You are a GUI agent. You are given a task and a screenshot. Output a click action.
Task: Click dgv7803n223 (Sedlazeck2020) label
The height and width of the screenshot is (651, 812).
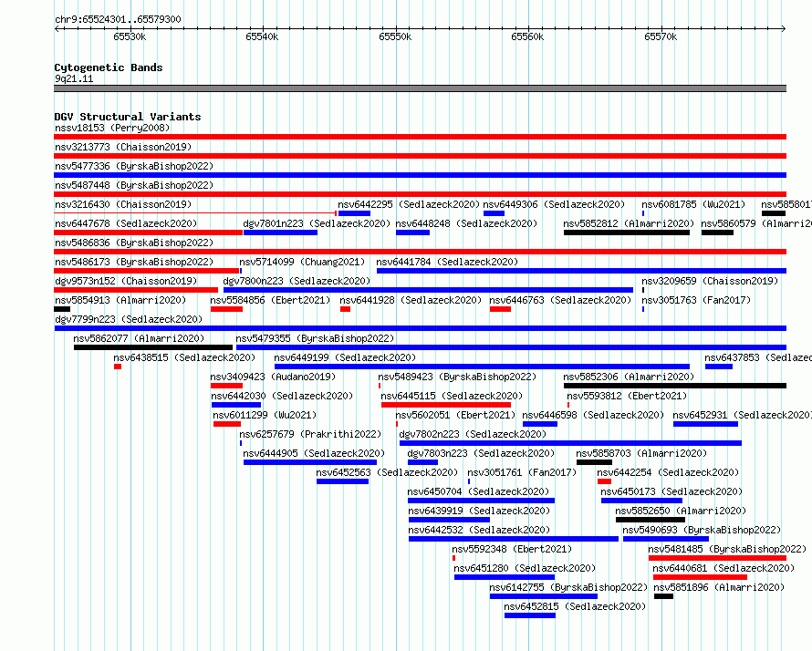point(481,453)
